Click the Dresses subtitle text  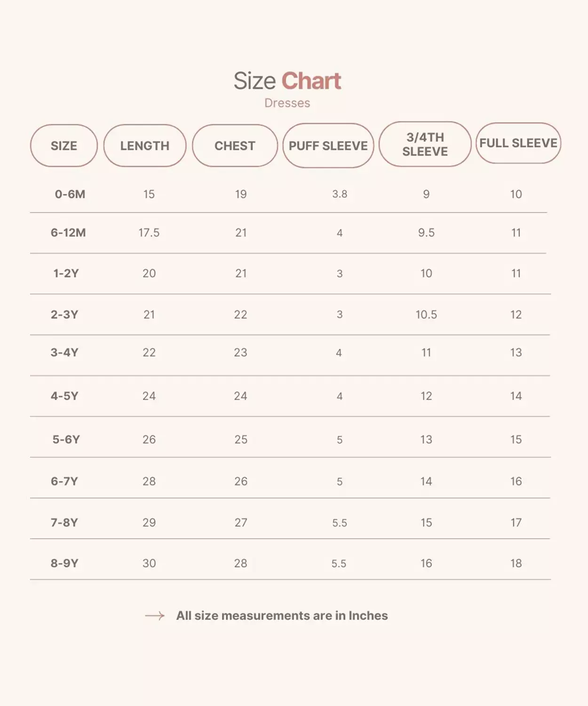pos(287,103)
